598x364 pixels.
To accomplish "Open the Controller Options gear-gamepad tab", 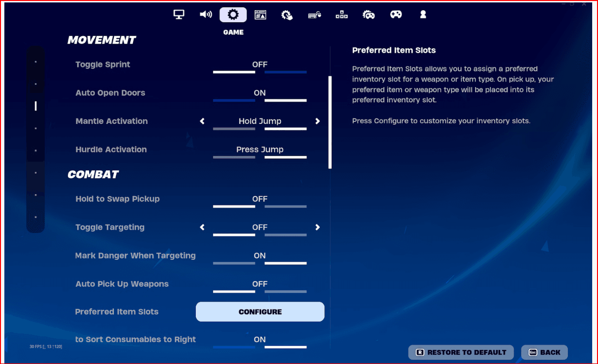I will [369, 15].
